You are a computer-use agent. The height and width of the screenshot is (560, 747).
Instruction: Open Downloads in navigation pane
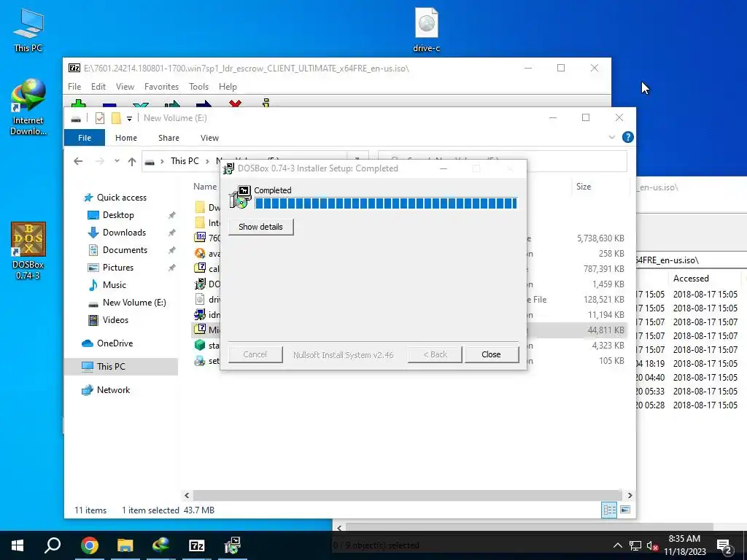(x=124, y=233)
